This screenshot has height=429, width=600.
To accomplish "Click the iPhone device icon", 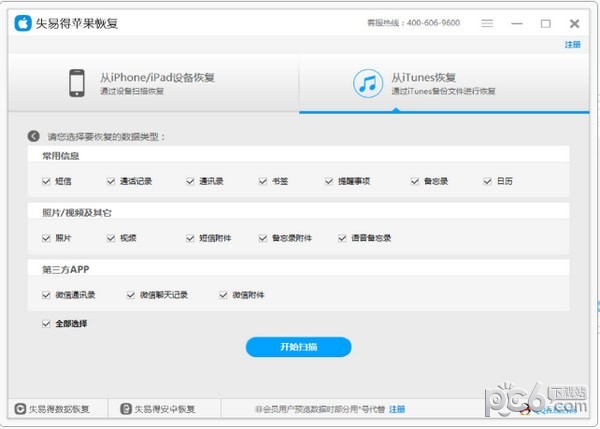I will (x=77, y=83).
